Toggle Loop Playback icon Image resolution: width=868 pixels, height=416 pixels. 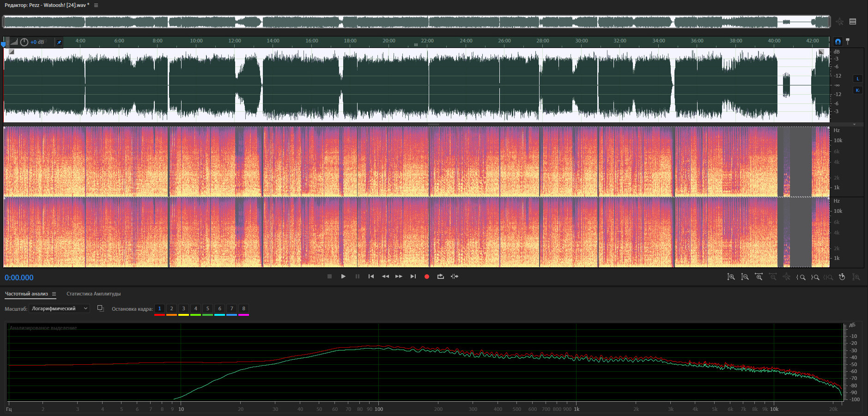click(x=441, y=277)
